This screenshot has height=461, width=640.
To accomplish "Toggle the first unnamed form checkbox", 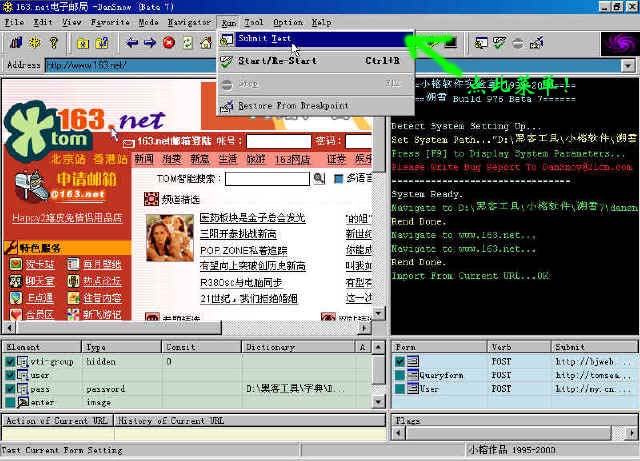I will 400,361.
